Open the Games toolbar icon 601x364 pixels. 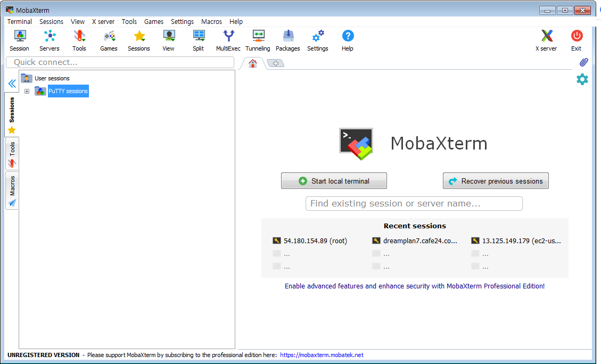[x=109, y=40]
